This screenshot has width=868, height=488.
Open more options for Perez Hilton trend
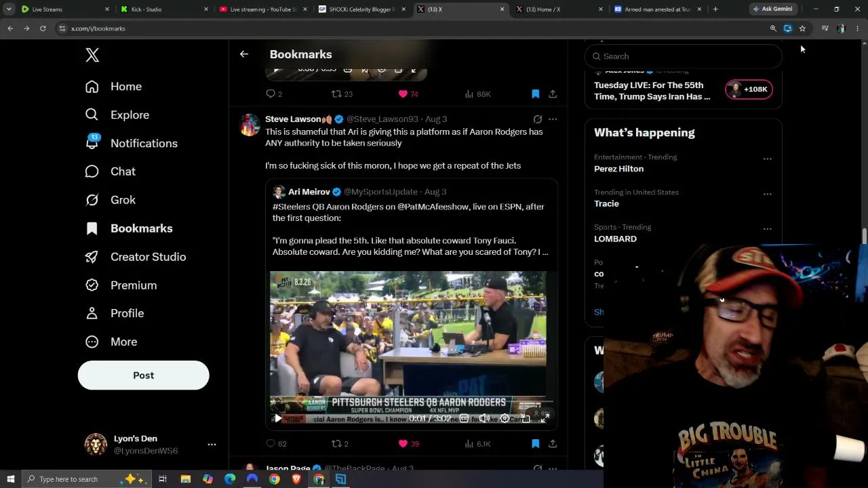point(767,159)
